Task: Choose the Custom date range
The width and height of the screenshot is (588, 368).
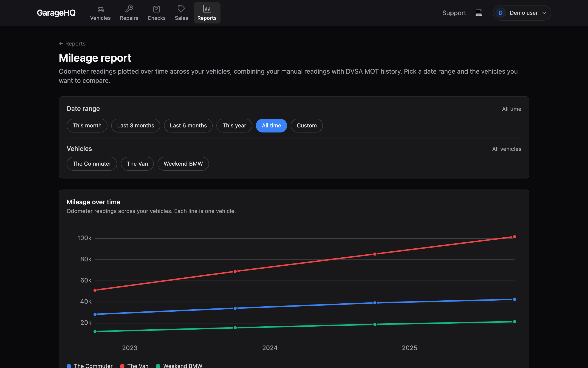Action: coord(307,126)
